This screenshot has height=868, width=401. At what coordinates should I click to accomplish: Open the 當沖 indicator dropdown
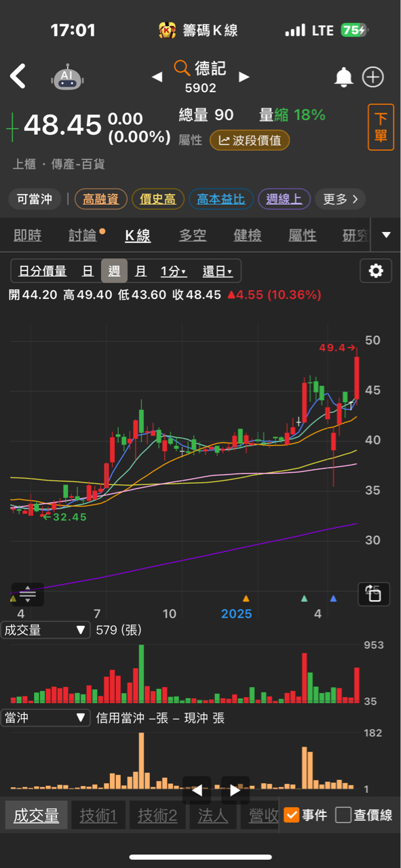[x=45, y=717]
